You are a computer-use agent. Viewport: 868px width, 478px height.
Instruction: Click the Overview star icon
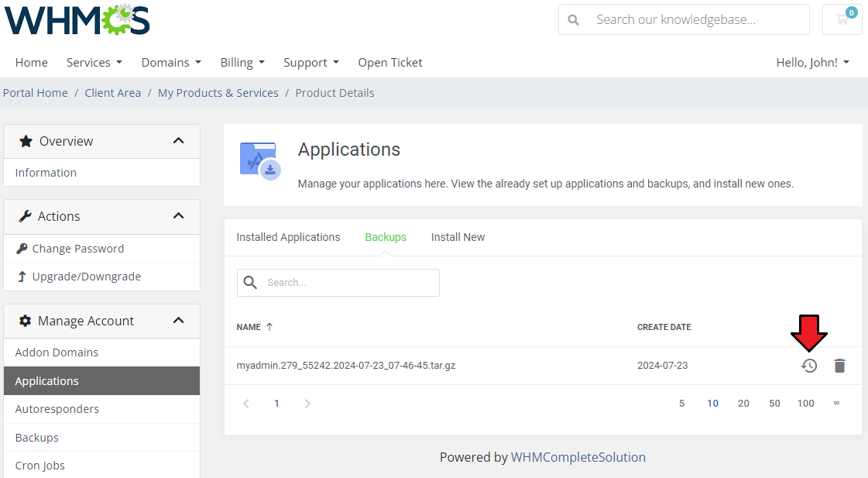tap(26, 141)
